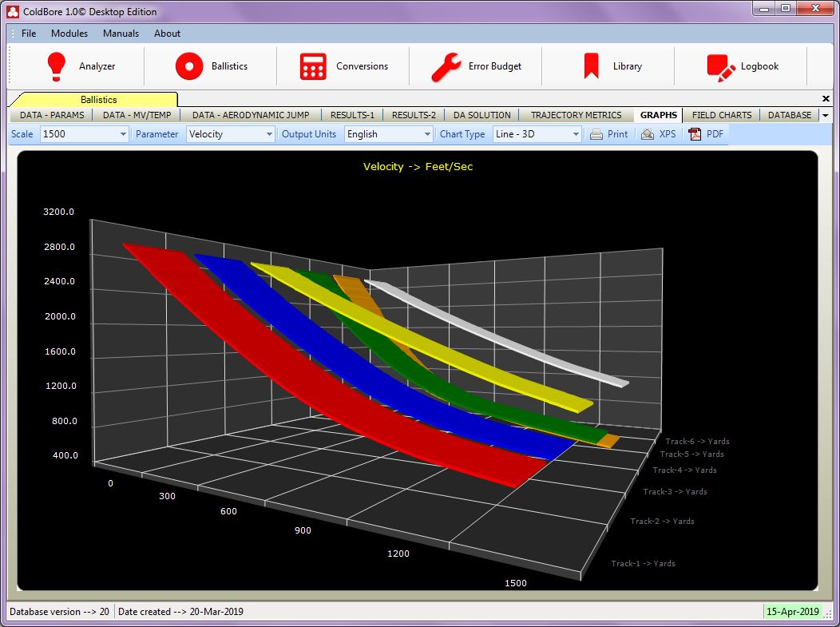Maximize the ColdBore window
This screenshot has height=627, width=840.
[786, 9]
